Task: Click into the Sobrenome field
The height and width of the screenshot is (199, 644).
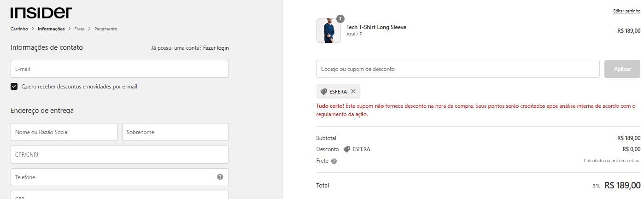Action: (x=176, y=132)
